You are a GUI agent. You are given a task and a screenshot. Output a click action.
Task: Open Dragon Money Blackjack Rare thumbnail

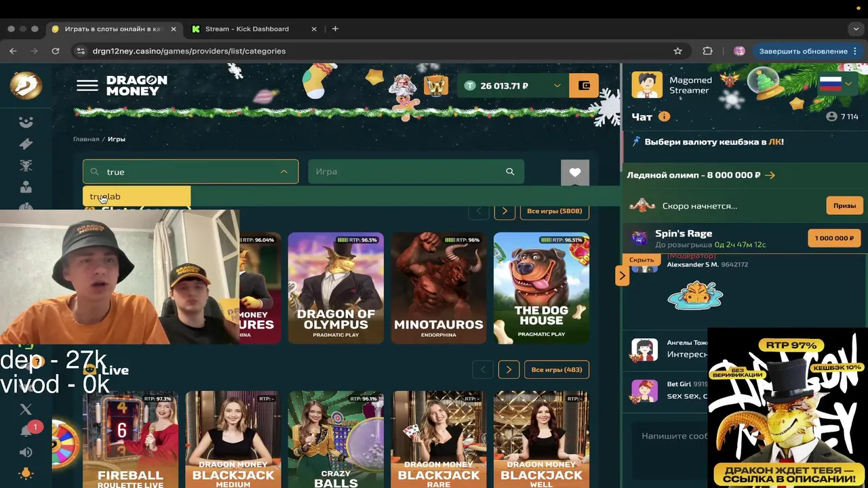pos(438,439)
